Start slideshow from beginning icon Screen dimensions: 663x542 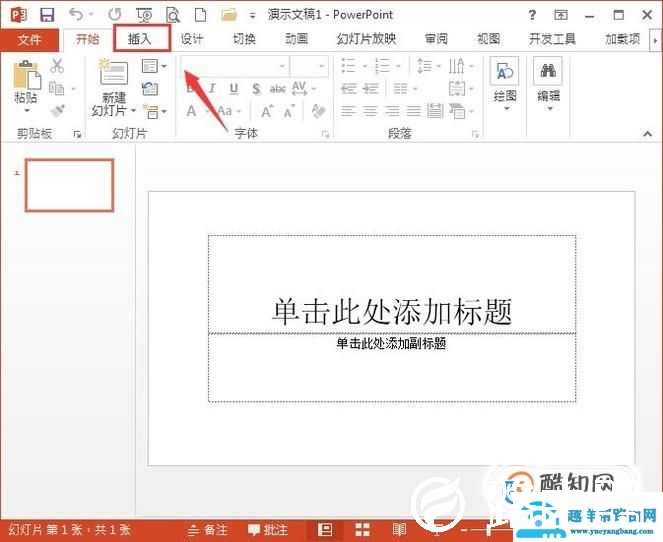coord(144,15)
